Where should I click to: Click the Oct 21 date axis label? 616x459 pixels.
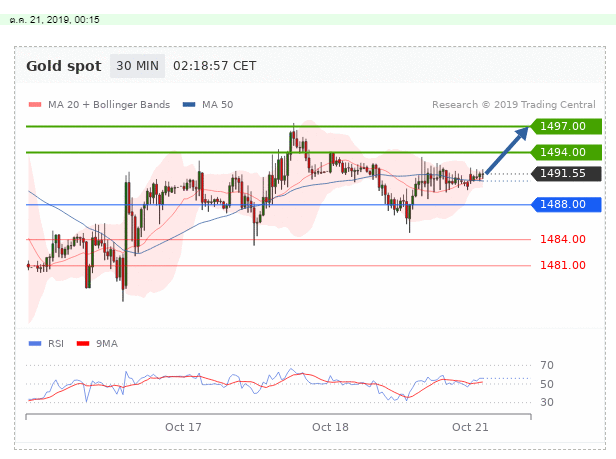470,427
